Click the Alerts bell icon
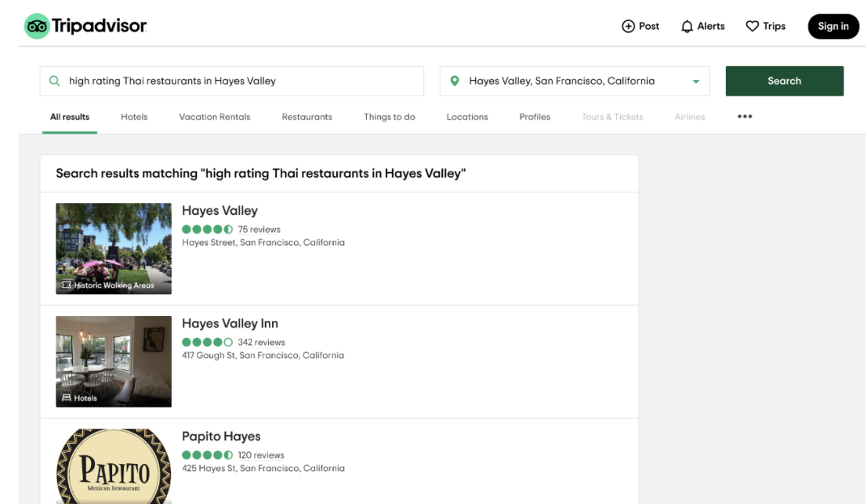Viewport: 867px width, 504px height. pos(687,27)
